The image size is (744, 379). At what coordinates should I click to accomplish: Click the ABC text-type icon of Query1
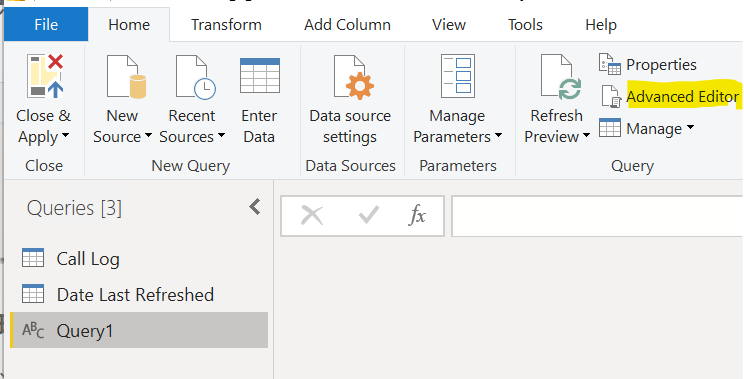click(x=33, y=330)
